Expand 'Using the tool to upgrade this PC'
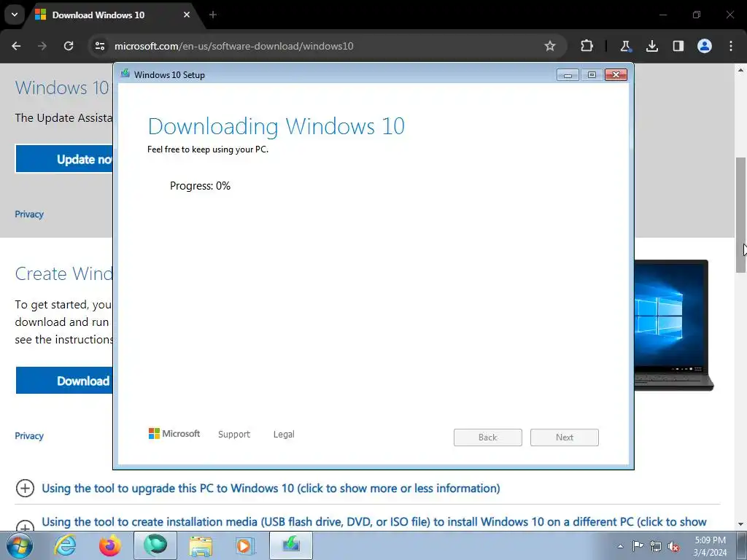Screen dimensions: 747x560 pos(271,488)
